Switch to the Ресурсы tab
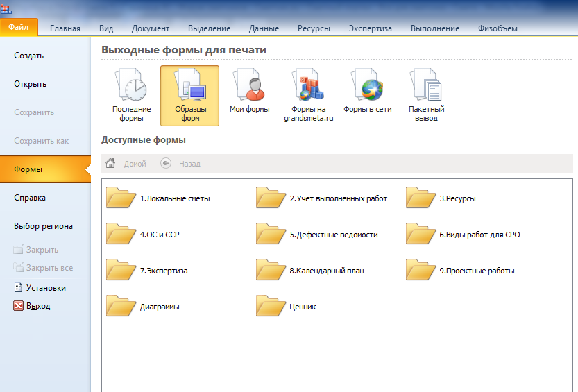 click(x=314, y=28)
